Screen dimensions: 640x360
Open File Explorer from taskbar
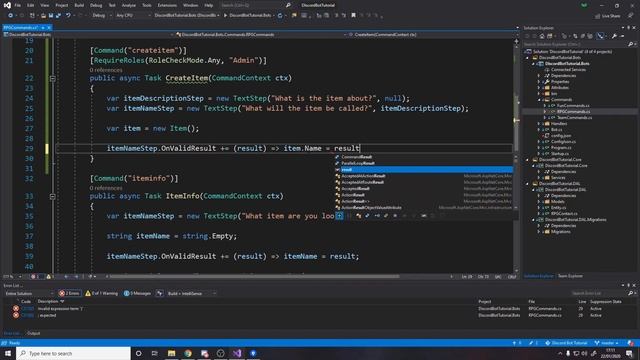click(x=171, y=353)
